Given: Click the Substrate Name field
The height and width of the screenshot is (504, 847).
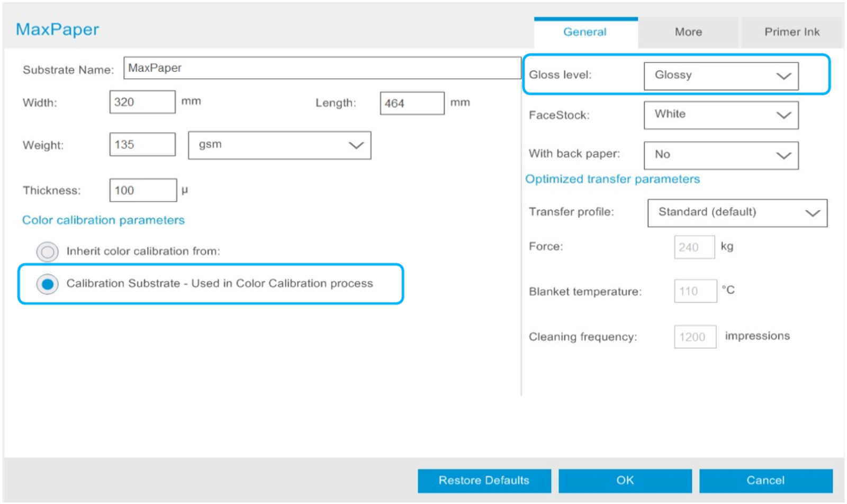Looking at the screenshot, I should [x=323, y=67].
